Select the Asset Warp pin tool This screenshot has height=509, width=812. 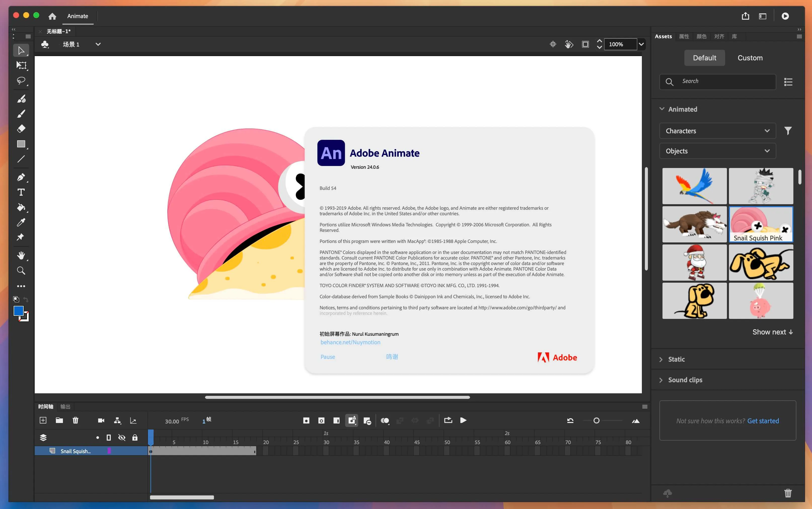coord(21,237)
